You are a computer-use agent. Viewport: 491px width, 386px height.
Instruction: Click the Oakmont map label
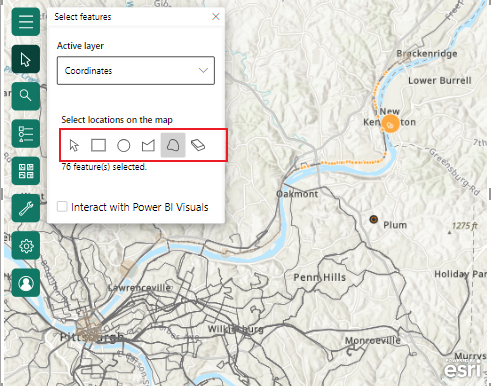pos(297,194)
